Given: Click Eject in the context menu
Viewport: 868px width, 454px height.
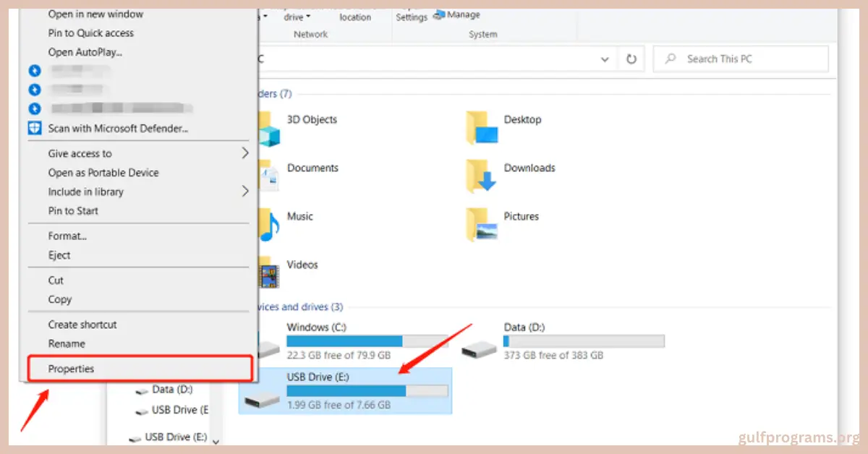Looking at the screenshot, I should (x=59, y=255).
